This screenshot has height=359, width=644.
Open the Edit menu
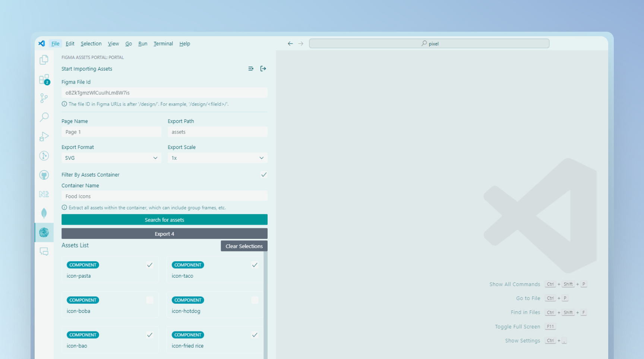click(70, 44)
